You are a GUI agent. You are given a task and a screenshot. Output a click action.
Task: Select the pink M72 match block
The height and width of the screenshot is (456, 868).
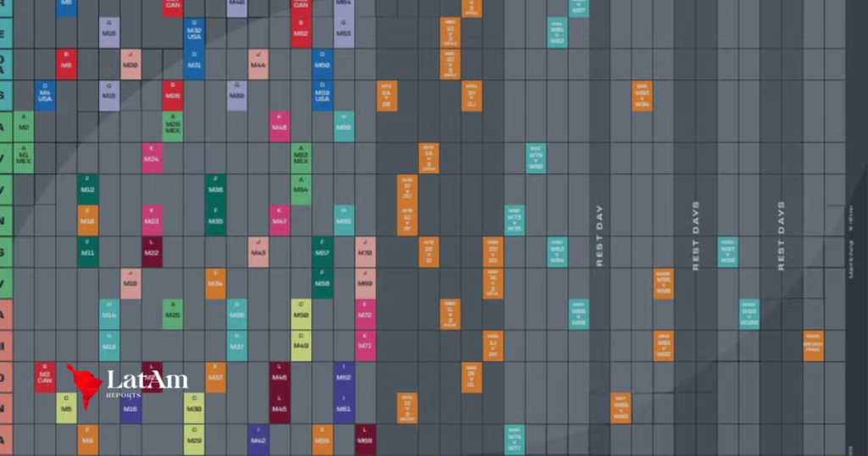[365, 314]
